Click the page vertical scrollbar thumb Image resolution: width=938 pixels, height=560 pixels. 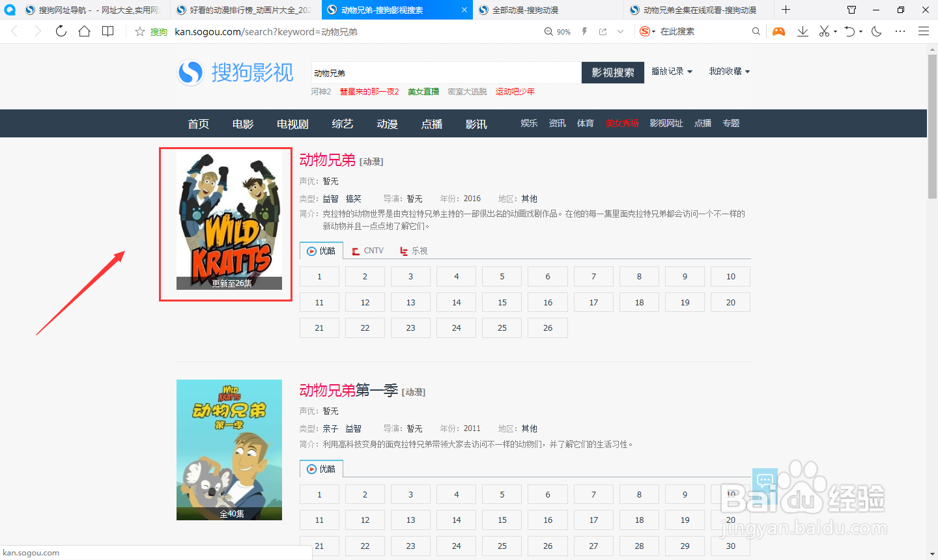coord(932,127)
